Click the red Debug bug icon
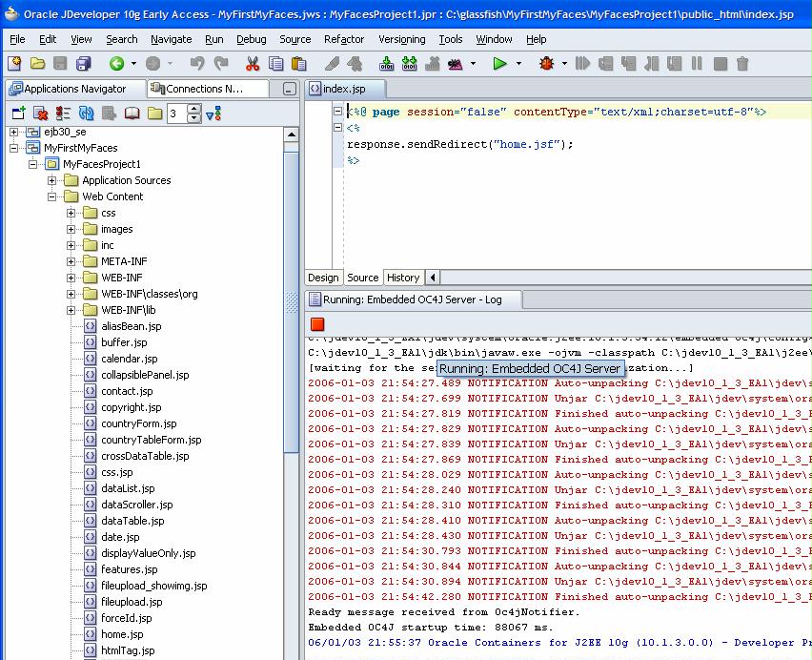This screenshot has width=812, height=660. tap(546, 64)
